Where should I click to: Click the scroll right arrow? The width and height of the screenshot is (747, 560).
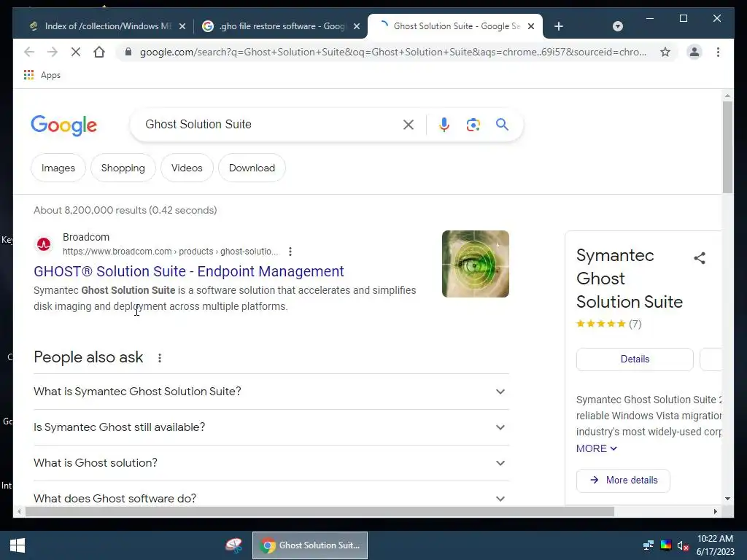point(715,511)
